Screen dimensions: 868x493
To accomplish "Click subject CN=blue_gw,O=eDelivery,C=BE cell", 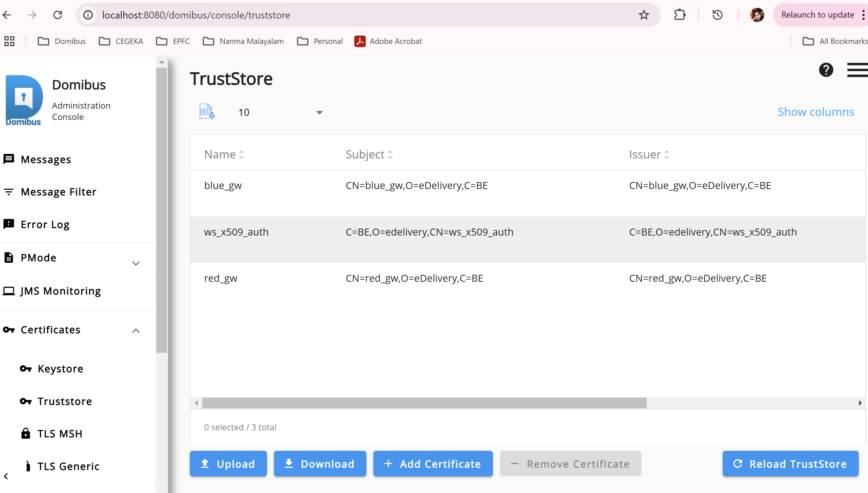I will coord(416,185).
